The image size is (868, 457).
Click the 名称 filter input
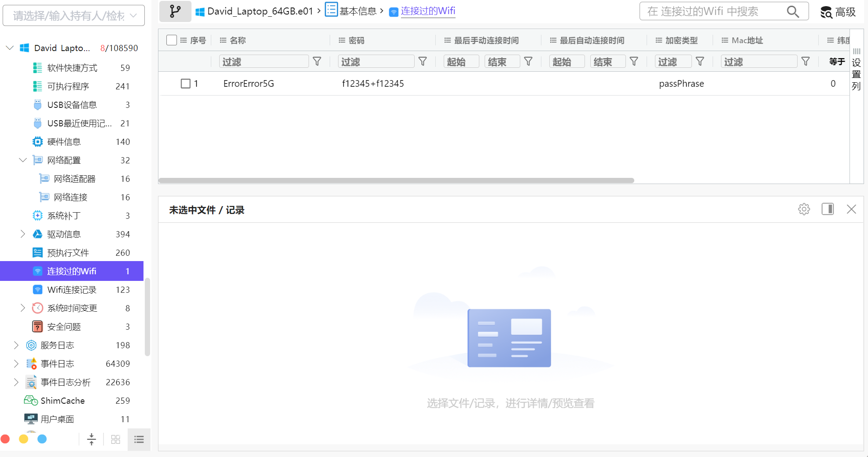264,62
